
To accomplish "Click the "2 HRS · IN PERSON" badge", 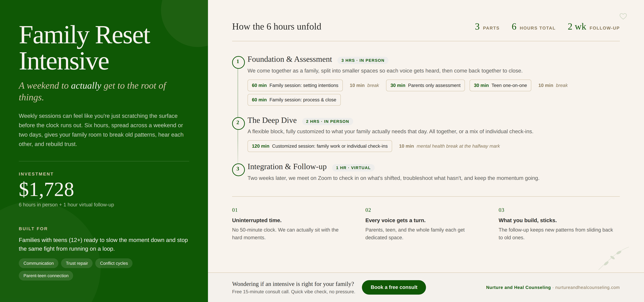I will (327, 121).
